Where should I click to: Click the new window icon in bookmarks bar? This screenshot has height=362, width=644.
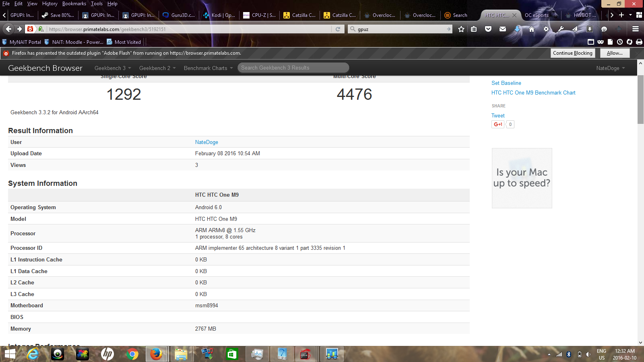click(x=591, y=42)
